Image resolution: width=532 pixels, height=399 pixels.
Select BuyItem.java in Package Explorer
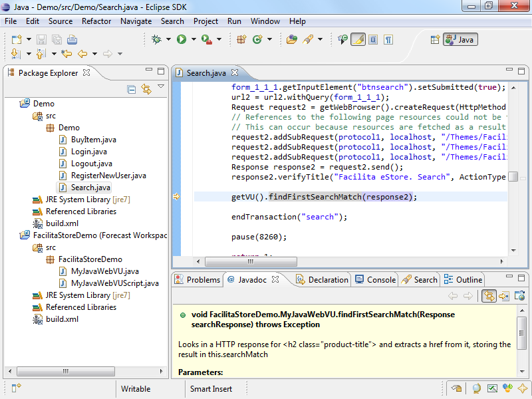[x=88, y=140]
